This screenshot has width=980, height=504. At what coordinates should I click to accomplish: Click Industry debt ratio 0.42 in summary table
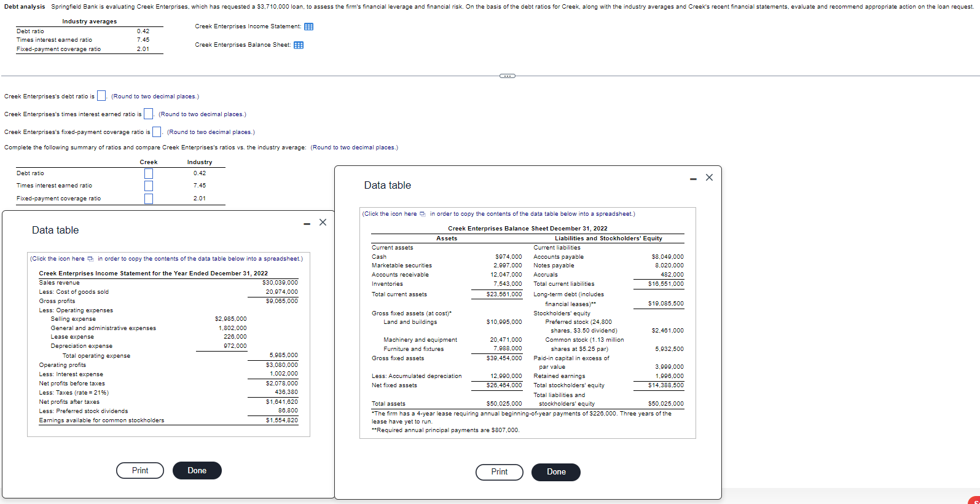point(200,173)
